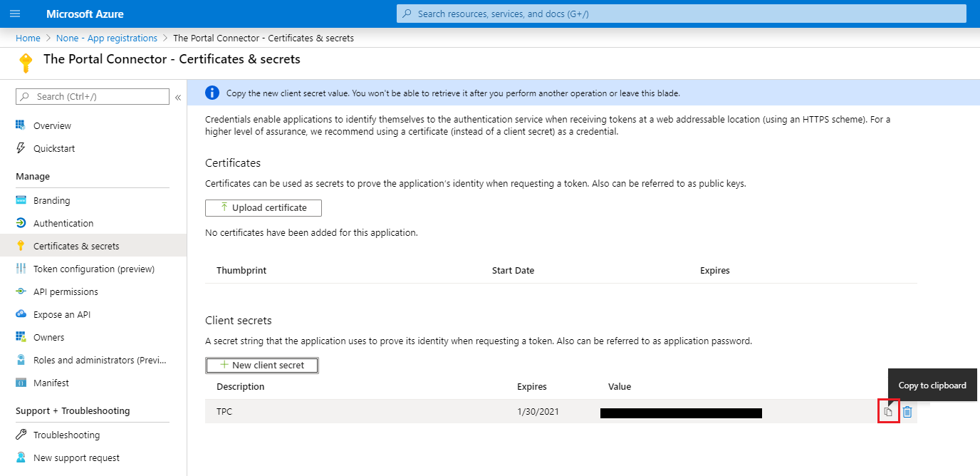Screen dimensions: 980x476
Task: Click the Roles and administrators icon
Action: pos(21,360)
